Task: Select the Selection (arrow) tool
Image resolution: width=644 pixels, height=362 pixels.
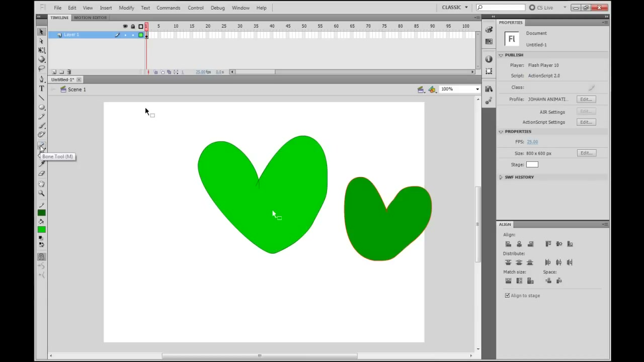Action: (42, 32)
